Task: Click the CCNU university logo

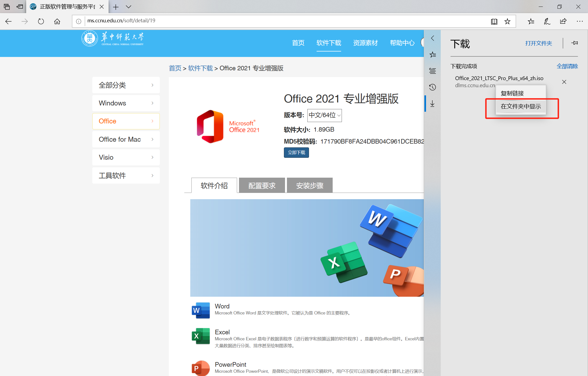Action: 112,38
